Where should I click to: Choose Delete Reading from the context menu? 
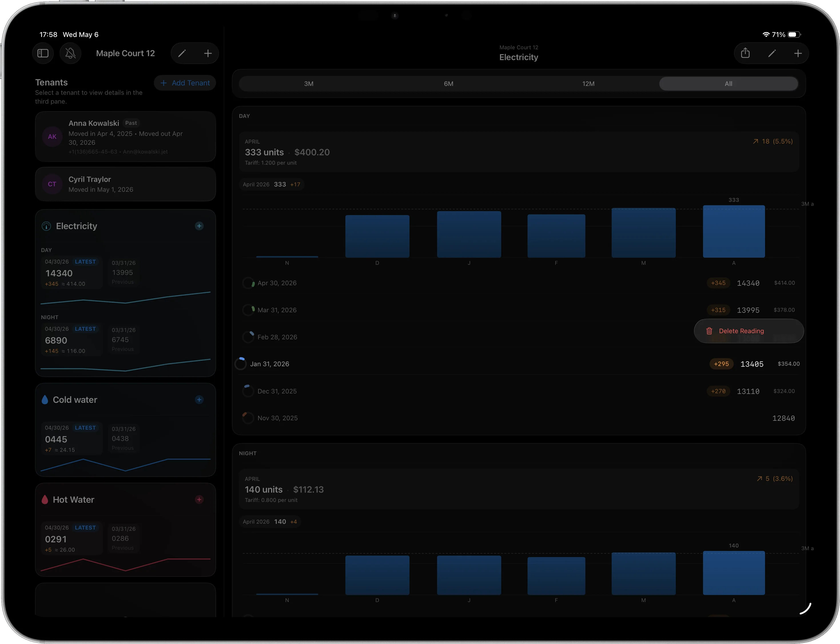coord(749,331)
